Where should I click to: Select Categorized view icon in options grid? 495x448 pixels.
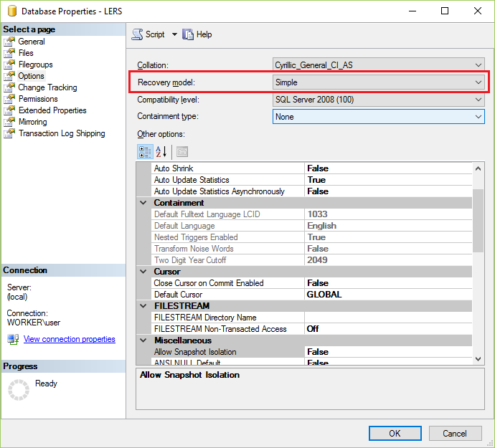tap(145, 152)
